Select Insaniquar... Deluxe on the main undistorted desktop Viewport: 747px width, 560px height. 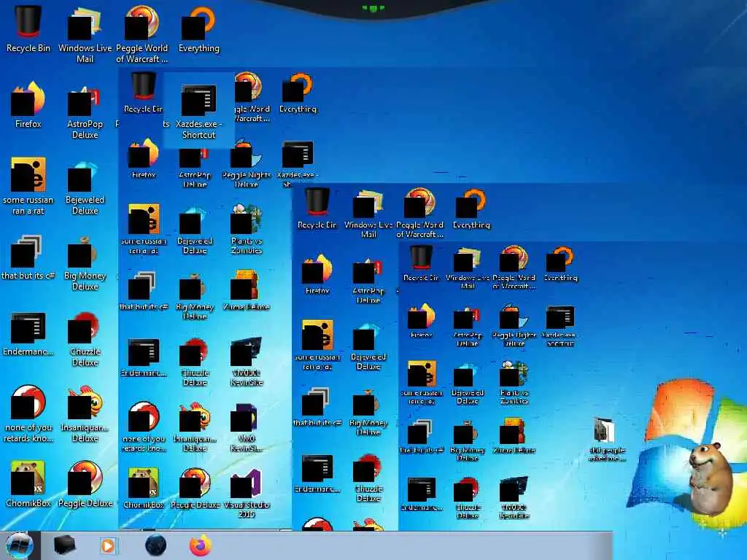coord(85,414)
